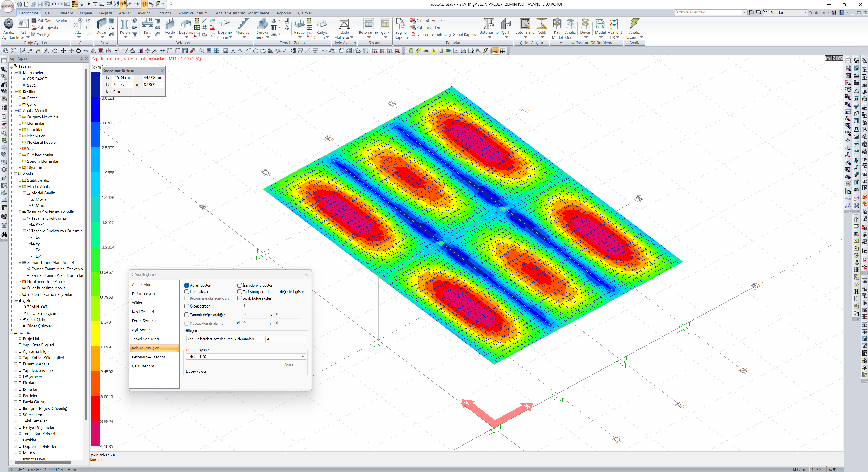The image size is (868, 472).
Task: Open the Raporlar ribbon tab
Action: tap(284, 13)
